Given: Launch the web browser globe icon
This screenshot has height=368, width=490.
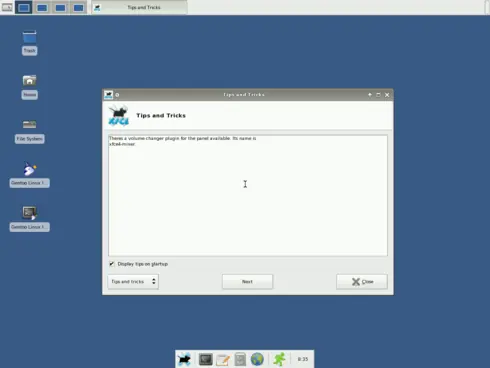Looking at the screenshot, I should pyautogui.click(x=257, y=359).
